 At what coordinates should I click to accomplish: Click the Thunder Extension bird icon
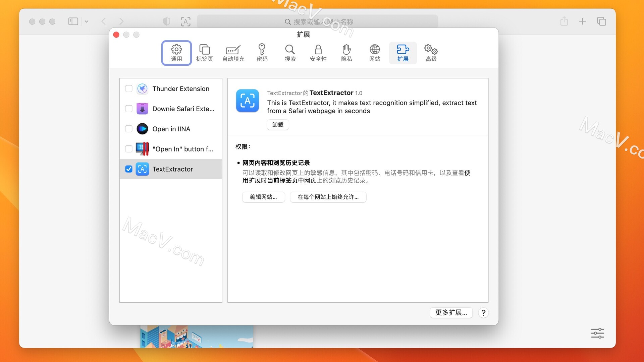(142, 88)
